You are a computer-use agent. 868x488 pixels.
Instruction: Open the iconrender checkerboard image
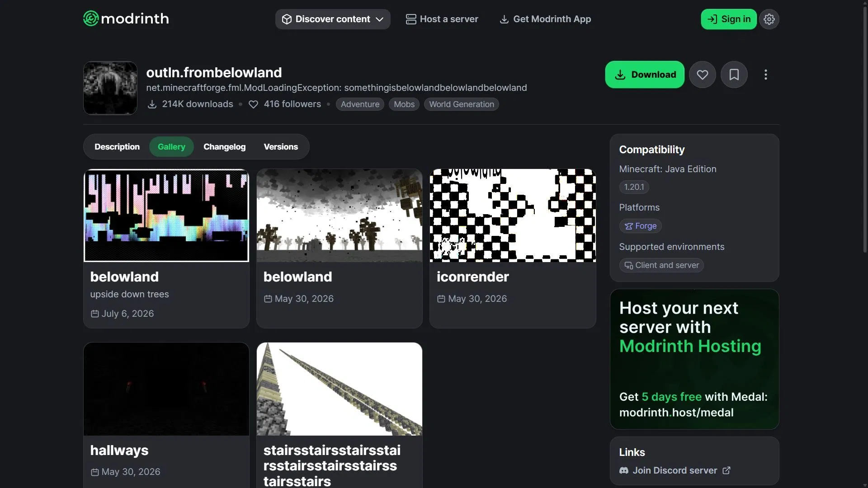pos(513,216)
